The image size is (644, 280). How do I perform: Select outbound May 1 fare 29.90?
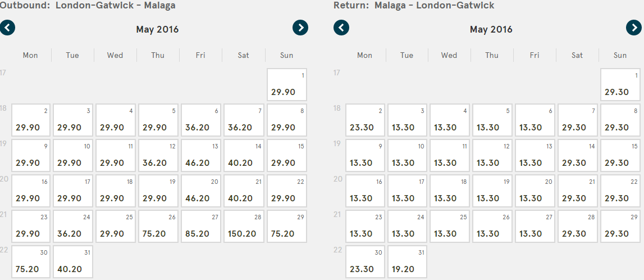[287, 85]
